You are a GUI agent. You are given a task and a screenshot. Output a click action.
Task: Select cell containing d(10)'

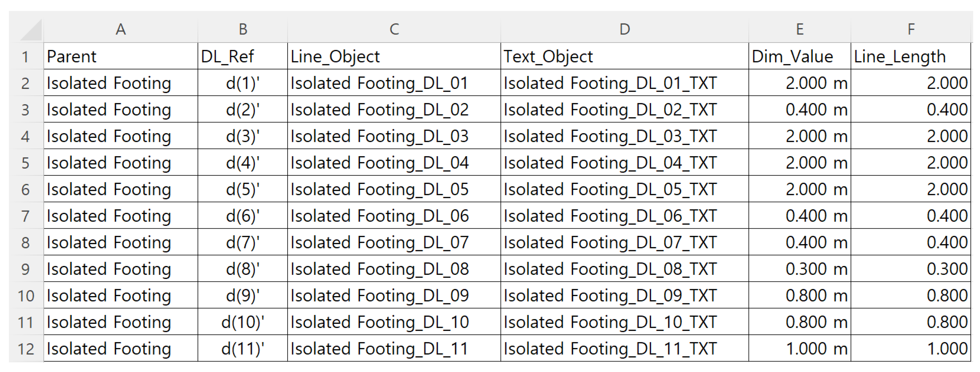point(243,322)
